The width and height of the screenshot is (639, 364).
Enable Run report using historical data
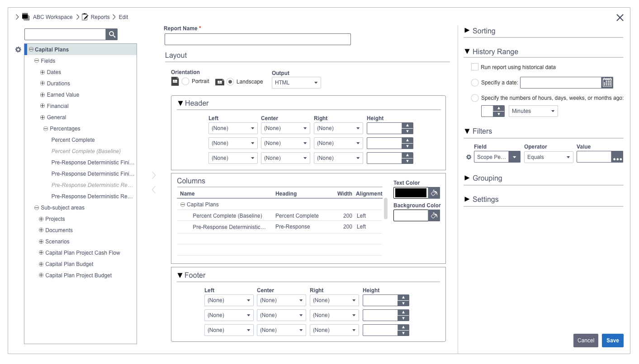475,67
